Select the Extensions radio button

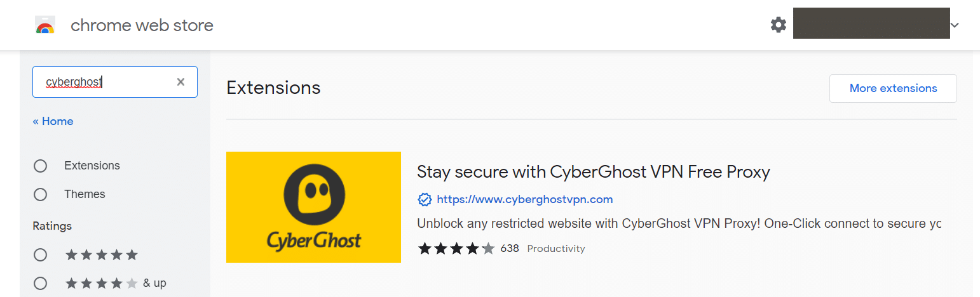click(x=41, y=166)
